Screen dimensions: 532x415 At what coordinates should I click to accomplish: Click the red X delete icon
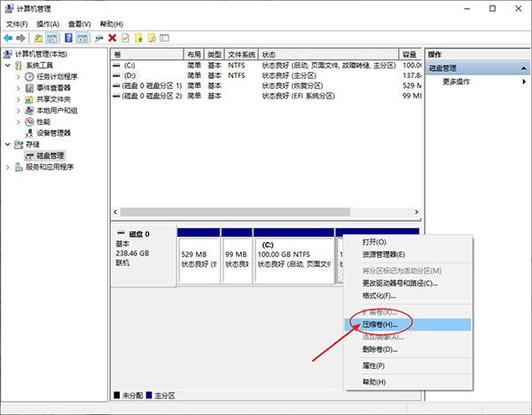(113, 38)
